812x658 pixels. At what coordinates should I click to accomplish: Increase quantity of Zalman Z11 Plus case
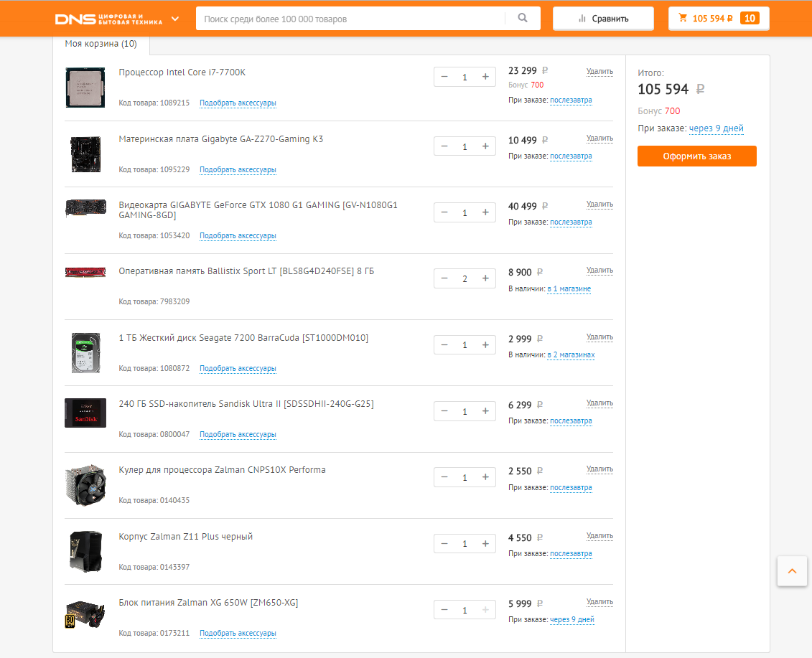[x=485, y=544]
